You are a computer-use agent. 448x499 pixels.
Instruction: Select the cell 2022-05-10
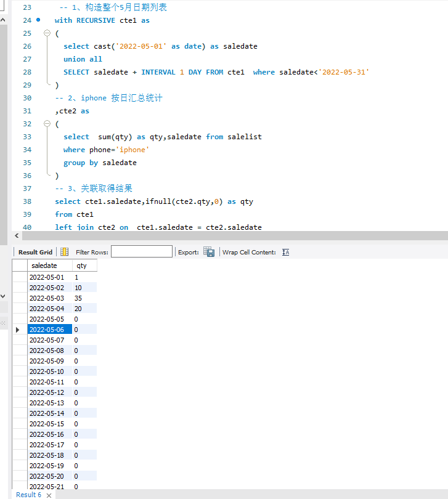[x=50, y=371]
